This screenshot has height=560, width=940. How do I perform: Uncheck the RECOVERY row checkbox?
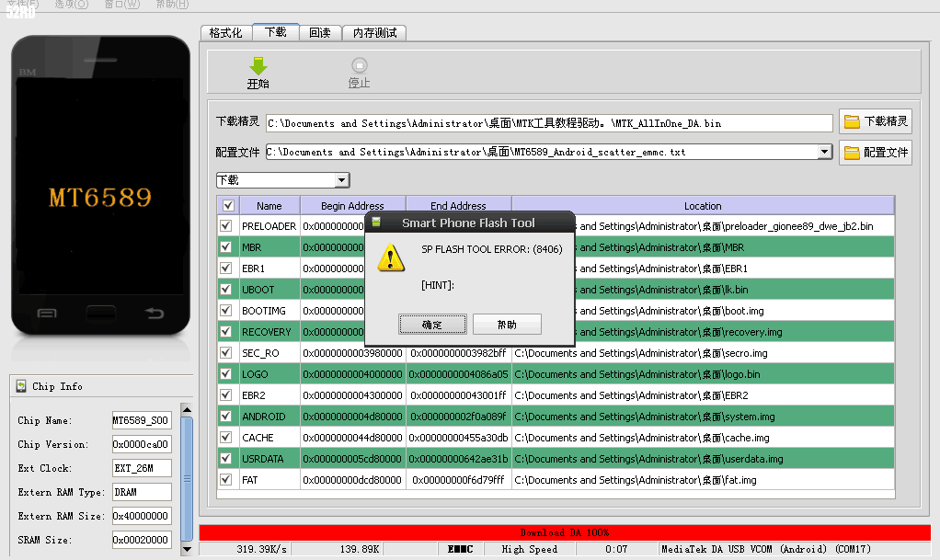[x=226, y=332]
